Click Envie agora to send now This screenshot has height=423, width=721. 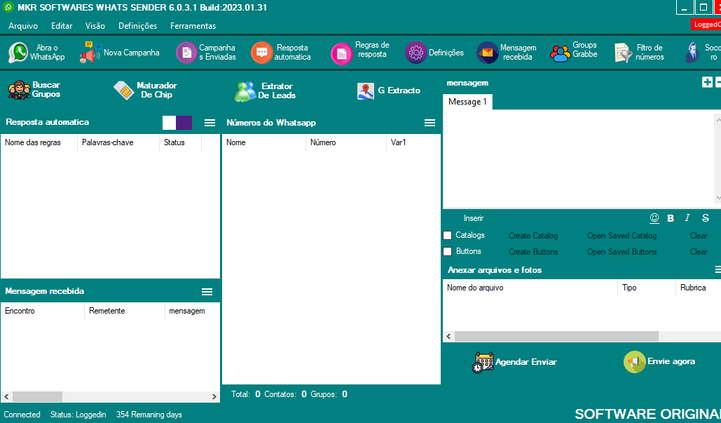659,361
